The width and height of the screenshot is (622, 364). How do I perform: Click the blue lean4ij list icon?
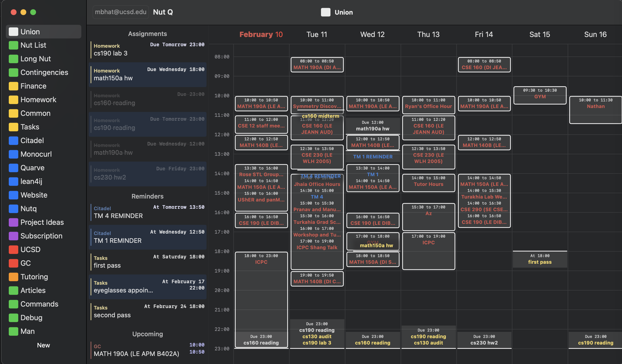pos(13,181)
